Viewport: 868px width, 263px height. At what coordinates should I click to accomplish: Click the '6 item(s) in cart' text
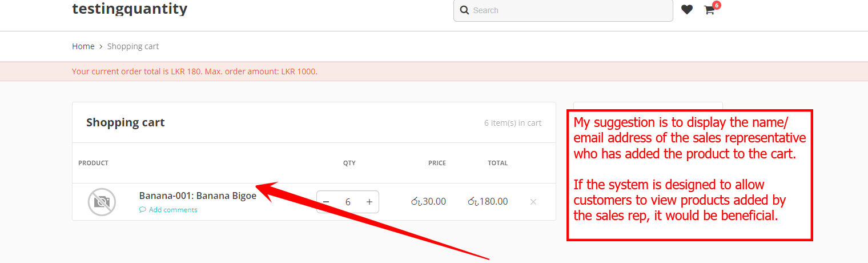pyautogui.click(x=512, y=123)
